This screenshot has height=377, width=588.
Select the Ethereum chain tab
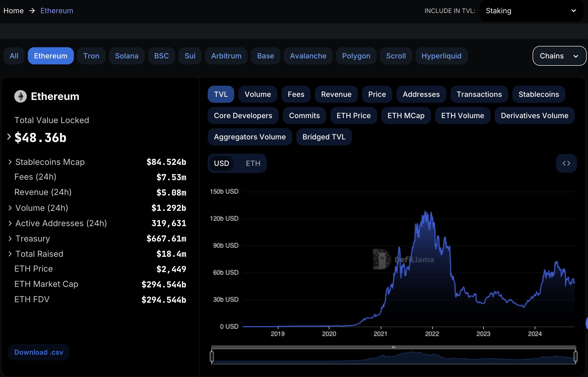pos(51,56)
